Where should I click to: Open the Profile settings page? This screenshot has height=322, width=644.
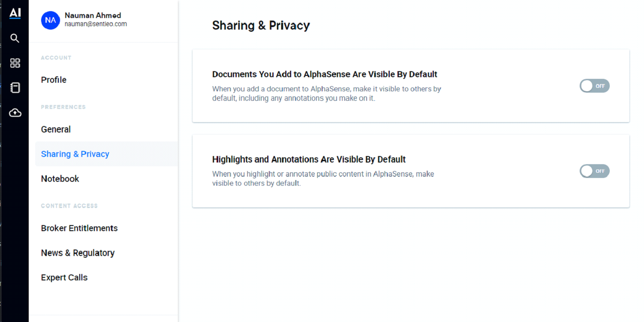(x=54, y=80)
